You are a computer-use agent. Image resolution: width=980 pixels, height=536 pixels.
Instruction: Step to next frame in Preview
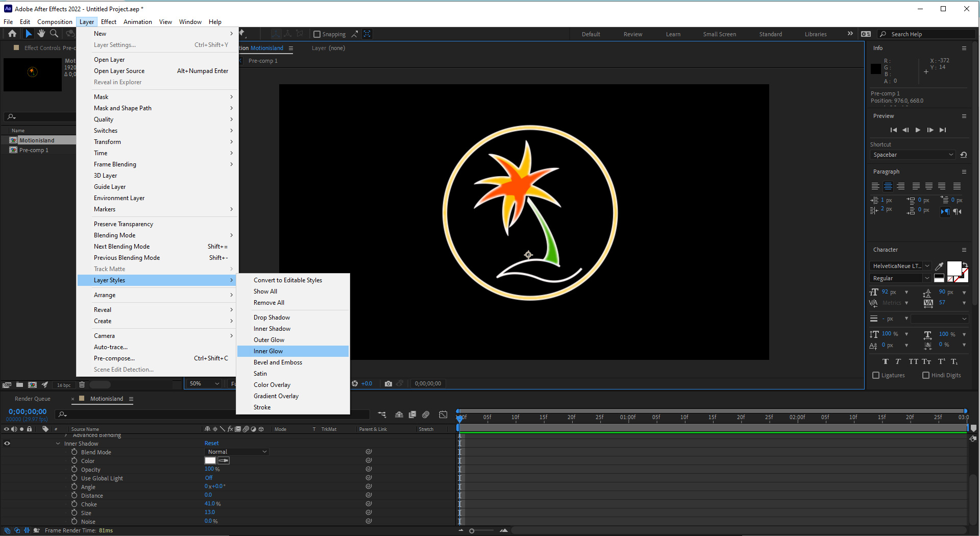(x=930, y=130)
